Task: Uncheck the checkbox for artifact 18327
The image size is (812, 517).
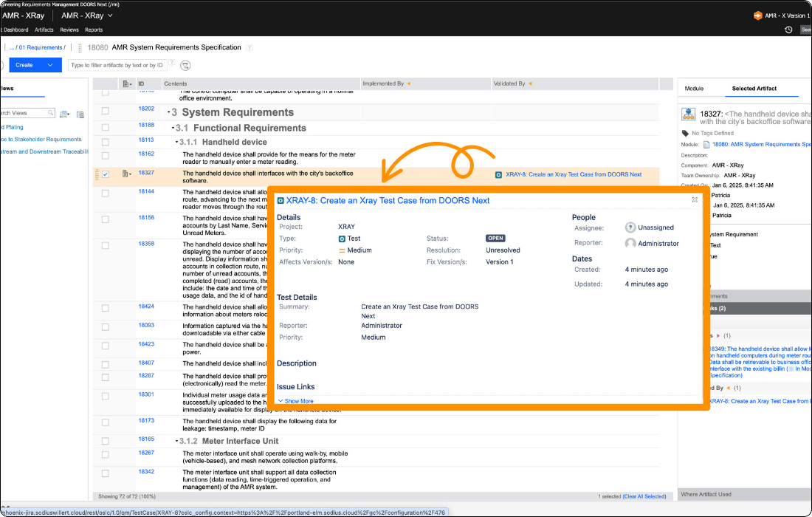Action: pos(106,174)
